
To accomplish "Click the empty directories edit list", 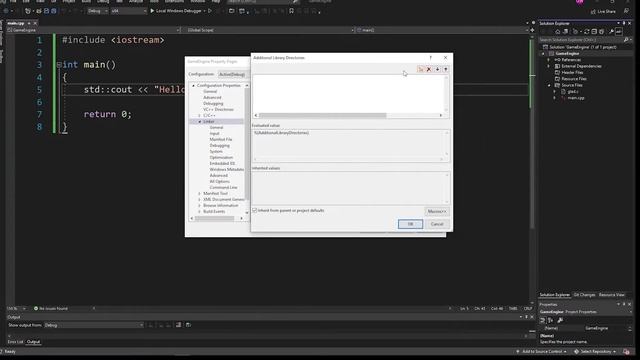I will point(349,93).
